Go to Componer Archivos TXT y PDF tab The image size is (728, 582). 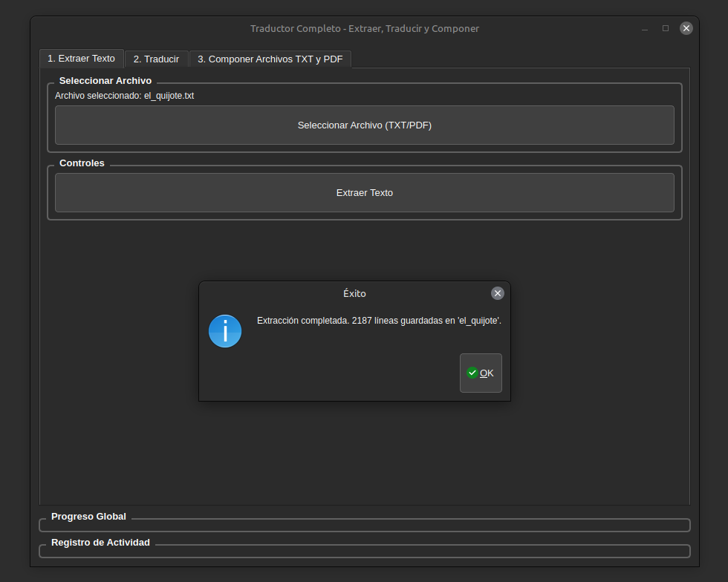[x=270, y=59]
